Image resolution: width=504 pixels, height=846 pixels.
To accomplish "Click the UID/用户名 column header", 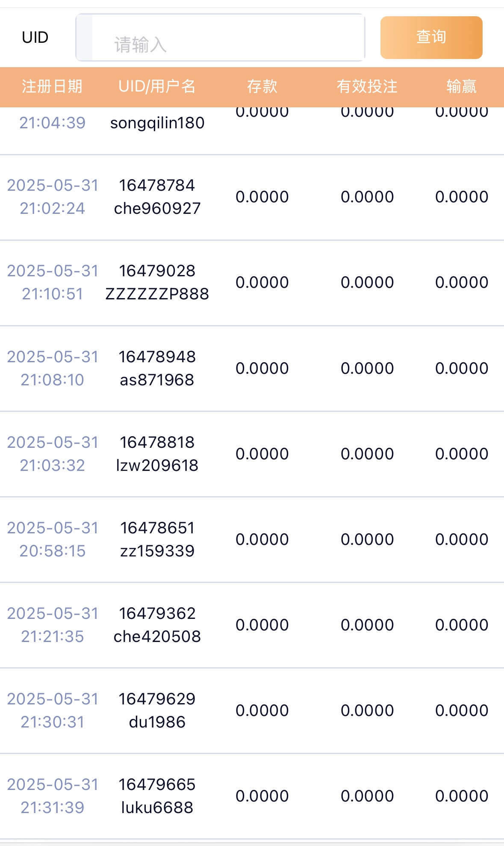I will click(157, 87).
